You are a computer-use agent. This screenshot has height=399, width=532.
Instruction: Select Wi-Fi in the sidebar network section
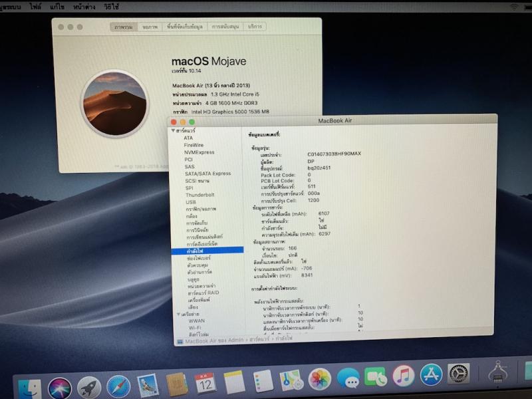[x=195, y=328]
